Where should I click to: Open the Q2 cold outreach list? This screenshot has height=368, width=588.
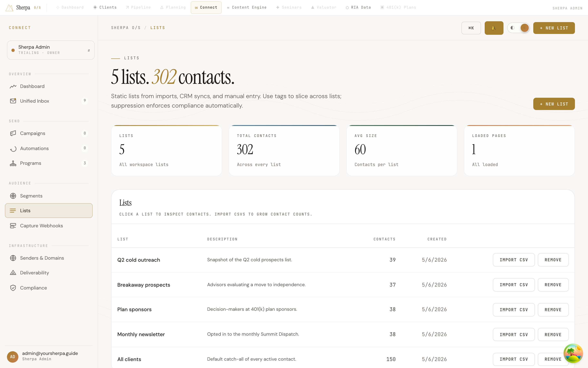(138, 260)
